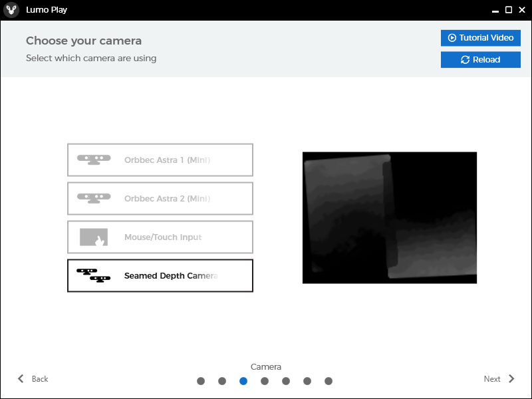Choose the Mouse/Touch Input option
The height and width of the screenshot is (399, 532).
click(160, 237)
